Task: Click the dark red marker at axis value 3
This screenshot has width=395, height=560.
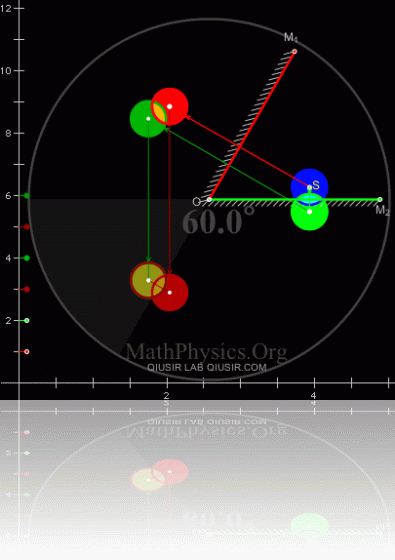Action: (26, 289)
